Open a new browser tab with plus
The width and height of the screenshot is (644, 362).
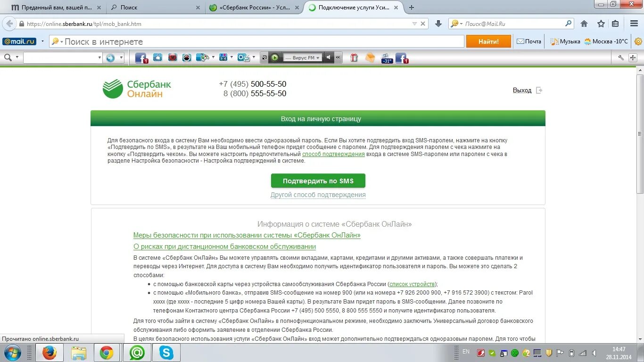(412, 8)
